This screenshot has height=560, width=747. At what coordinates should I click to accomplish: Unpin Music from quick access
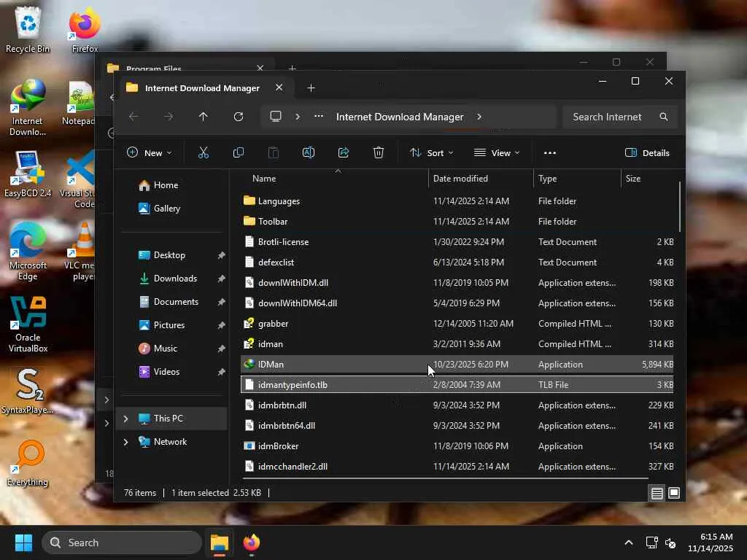[x=221, y=349]
